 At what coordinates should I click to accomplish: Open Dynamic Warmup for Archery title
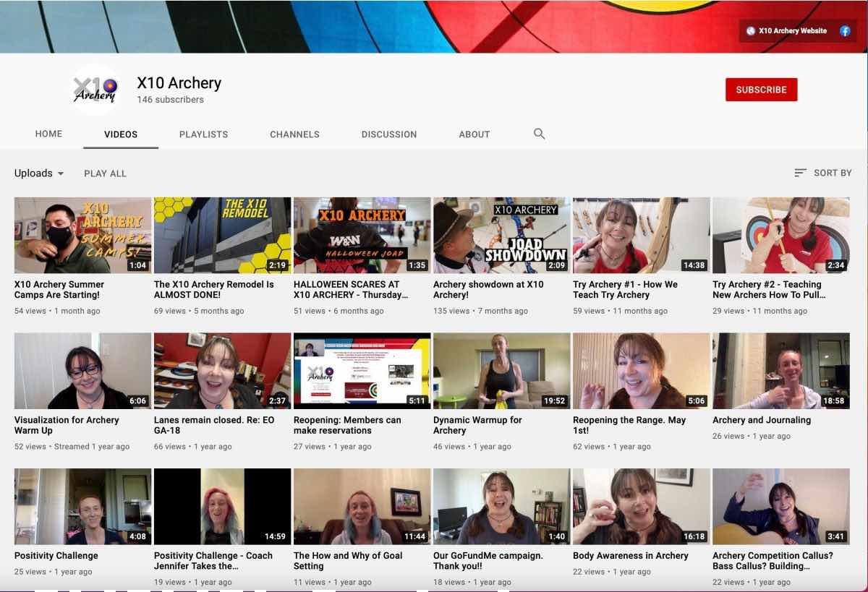[x=477, y=425]
